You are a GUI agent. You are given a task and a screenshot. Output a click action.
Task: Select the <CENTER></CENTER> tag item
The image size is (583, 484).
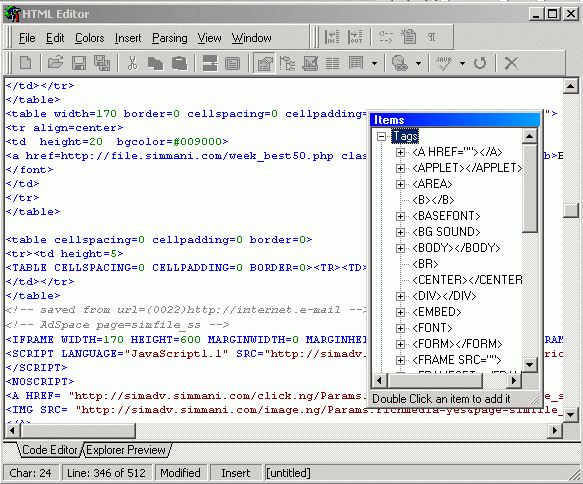467,280
